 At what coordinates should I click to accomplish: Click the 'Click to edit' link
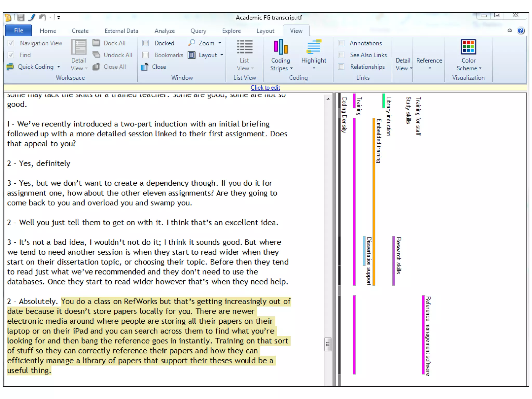point(265,88)
